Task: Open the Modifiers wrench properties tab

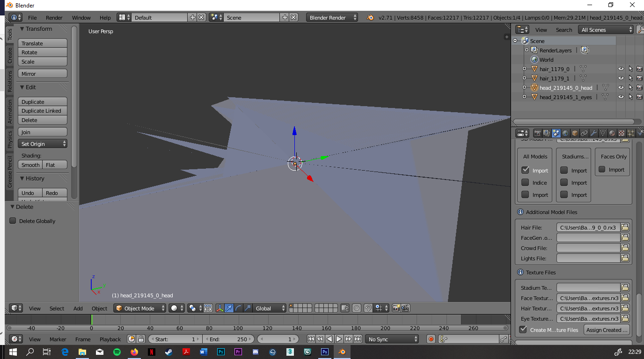Action: point(593,133)
